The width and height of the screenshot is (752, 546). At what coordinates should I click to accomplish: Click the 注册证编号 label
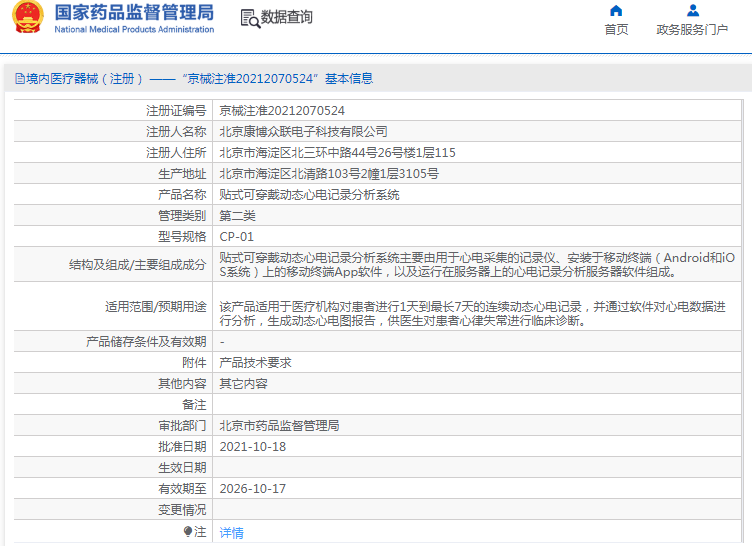pos(176,111)
